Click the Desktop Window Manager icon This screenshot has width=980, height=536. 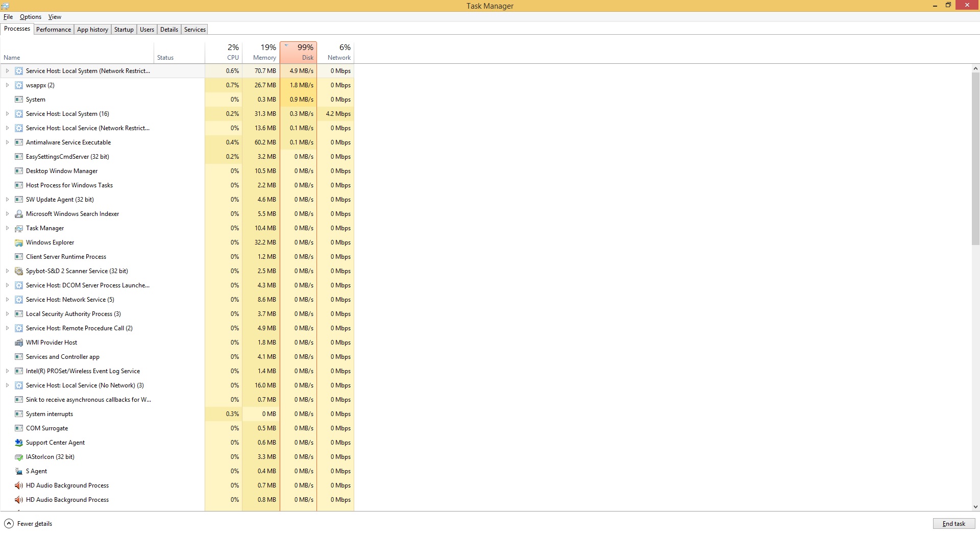[19, 171]
